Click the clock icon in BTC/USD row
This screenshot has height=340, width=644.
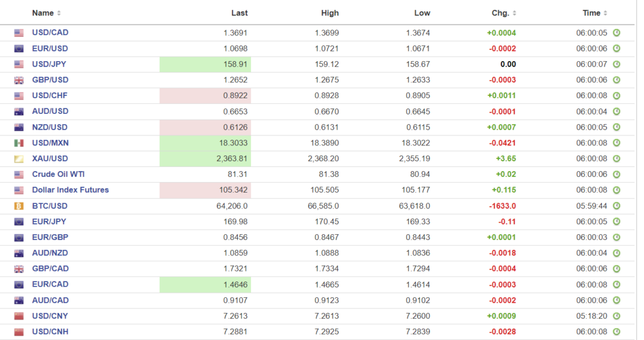pyautogui.click(x=616, y=206)
